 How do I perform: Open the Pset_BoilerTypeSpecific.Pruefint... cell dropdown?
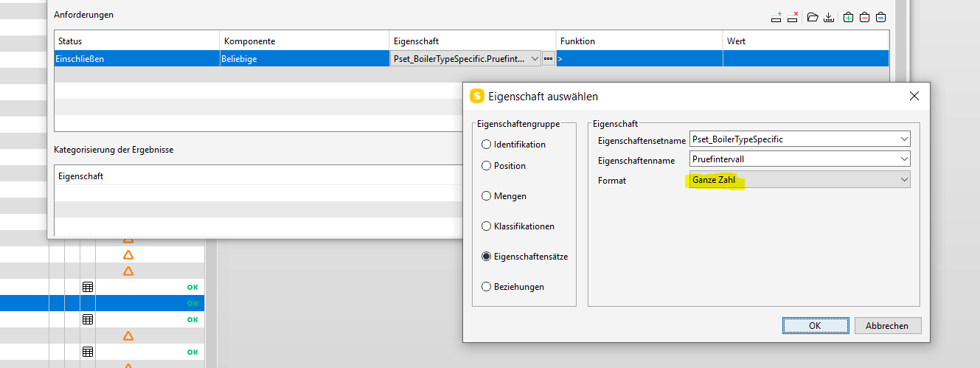tap(466, 58)
